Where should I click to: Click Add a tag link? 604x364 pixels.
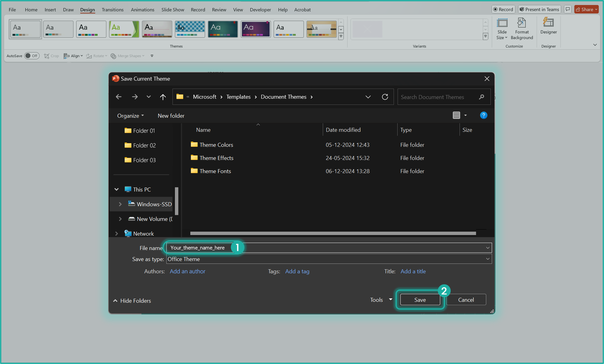297,271
